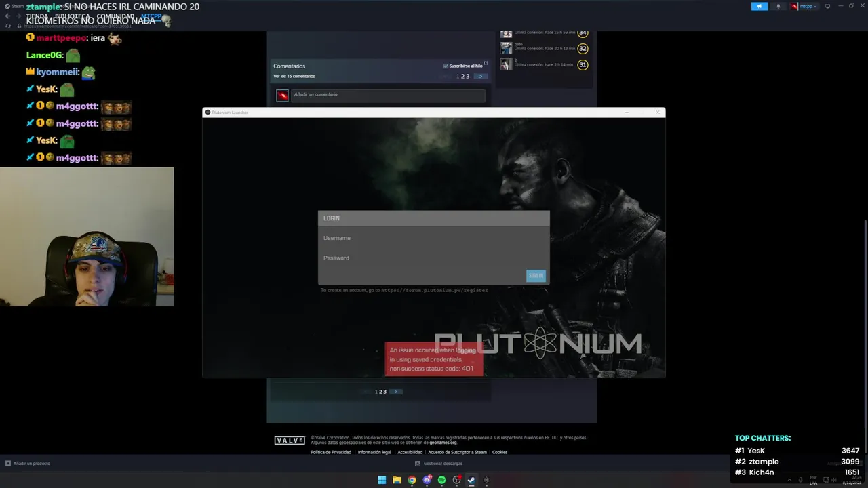Open friend avatar with level 32 badge

[506, 48]
